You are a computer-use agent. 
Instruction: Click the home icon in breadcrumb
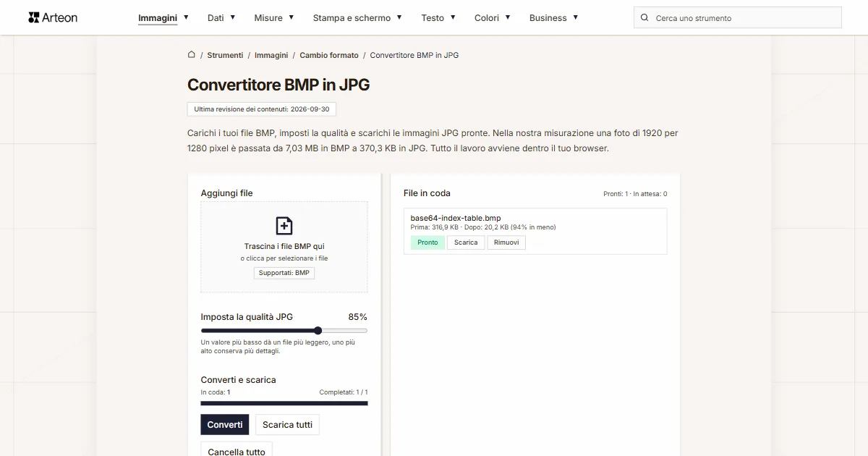[x=191, y=54]
